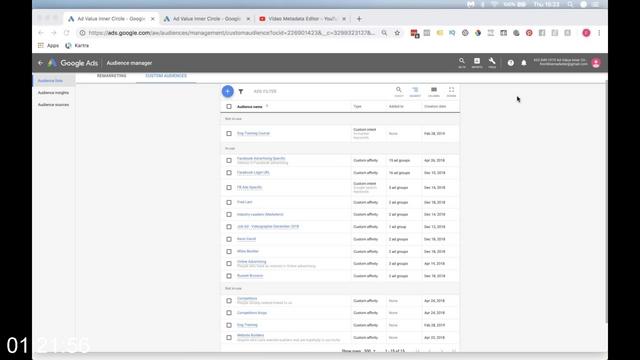Open the Online Advertising audience

[x=251, y=262]
